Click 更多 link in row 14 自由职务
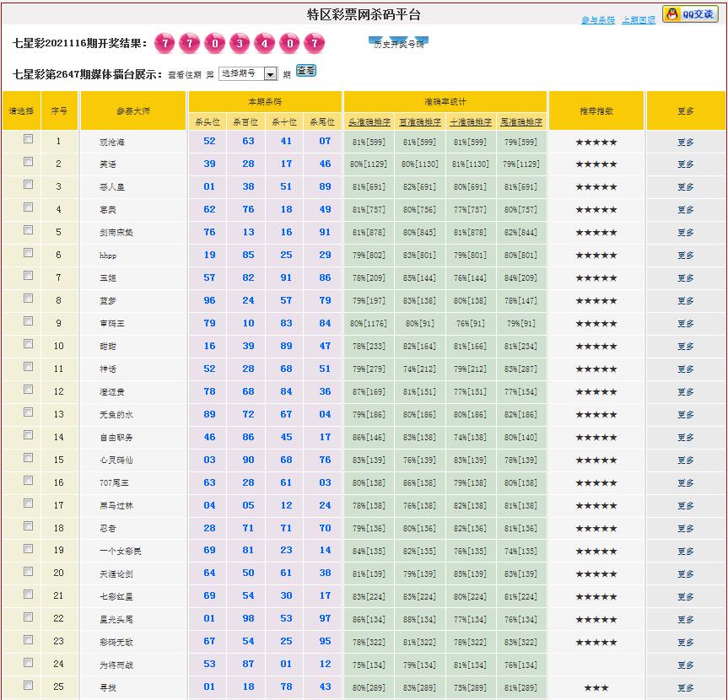Image resolution: width=728 pixels, height=700 pixels. [685, 438]
